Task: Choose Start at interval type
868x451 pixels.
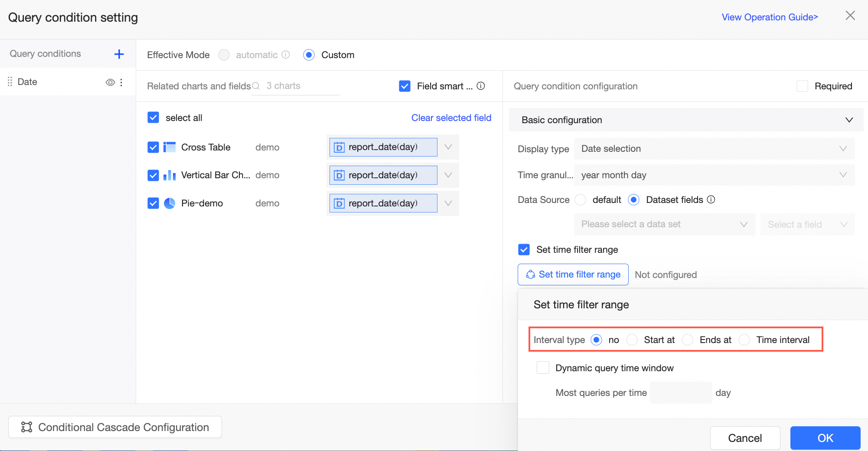Action: click(x=632, y=340)
